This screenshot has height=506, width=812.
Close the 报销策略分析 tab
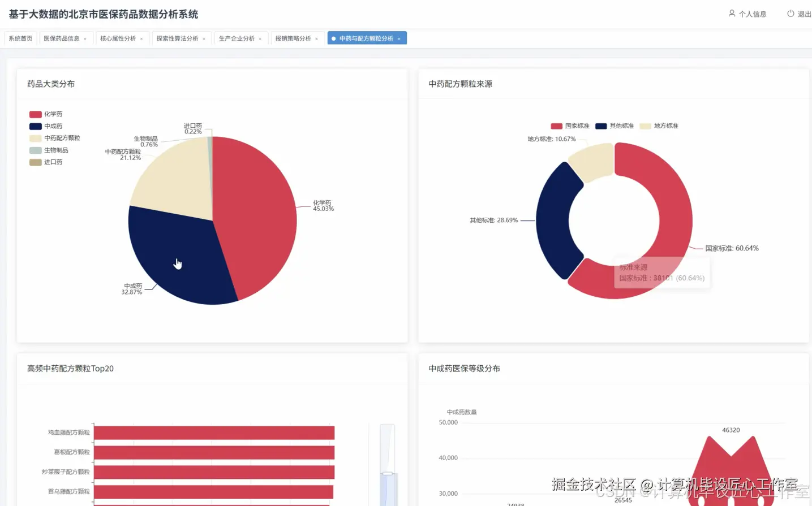[316, 39]
